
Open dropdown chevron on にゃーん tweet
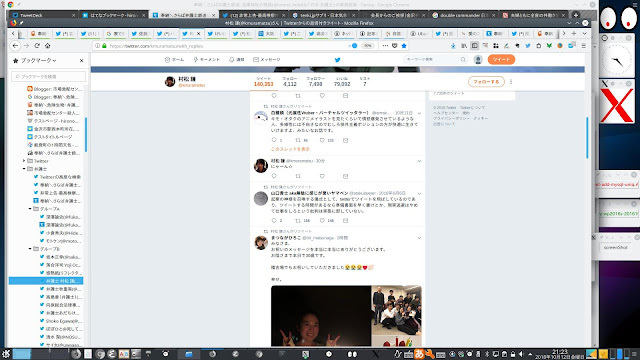[419, 161]
